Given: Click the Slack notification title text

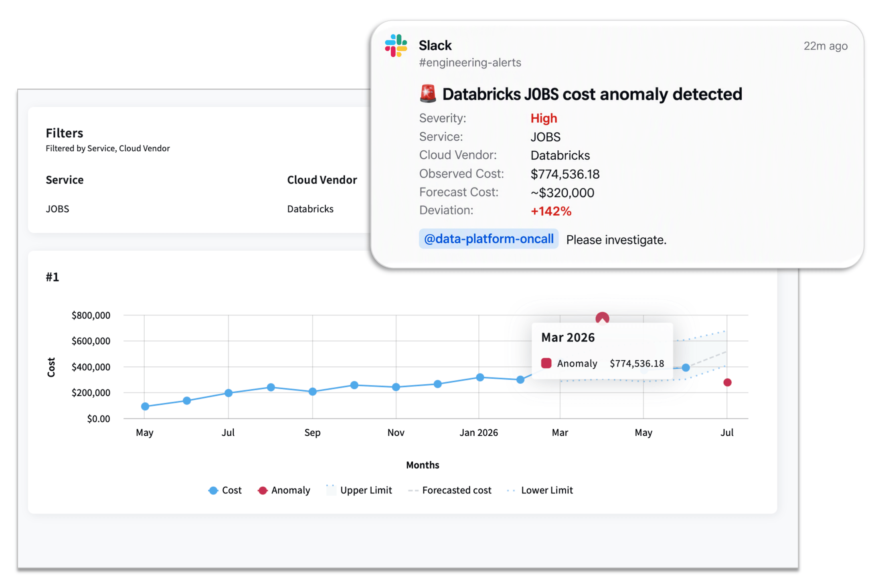Looking at the screenshot, I should click(592, 94).
